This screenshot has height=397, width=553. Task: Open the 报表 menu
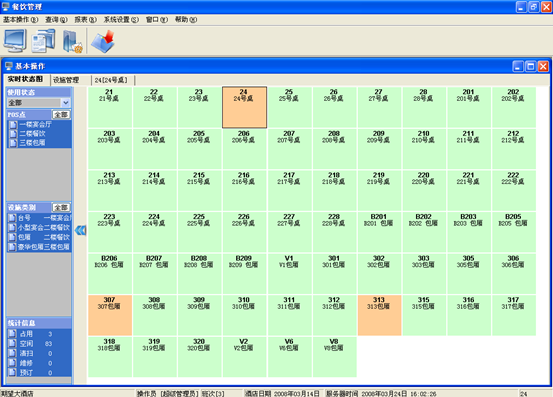click(x=85, y=20)
